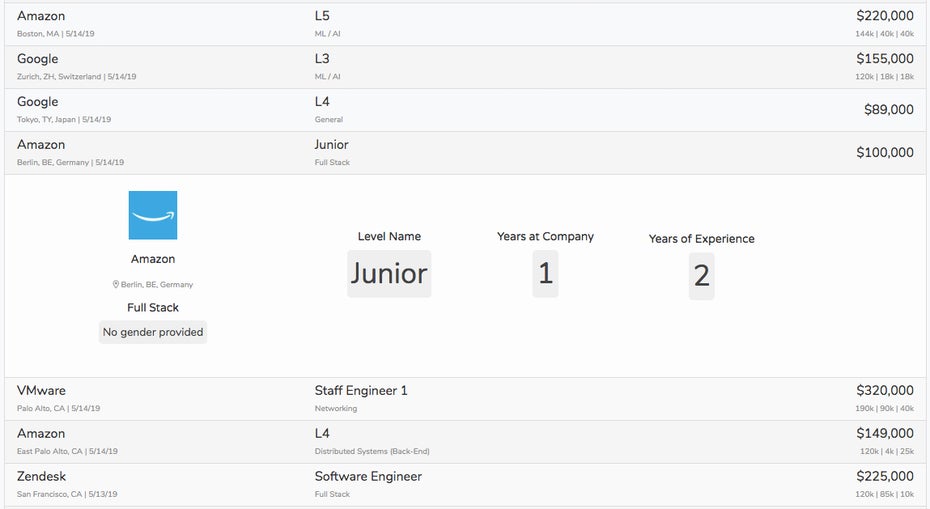Click the $220,000 total compensation figure
Image resolution: width=930 pixels, height=509 pixels.
point(884,16)
